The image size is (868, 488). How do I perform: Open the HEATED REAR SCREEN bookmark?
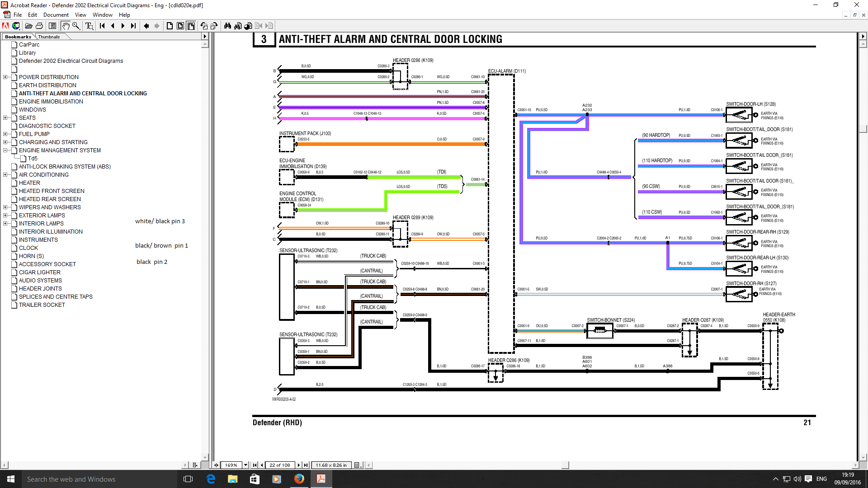coord(50,199)
